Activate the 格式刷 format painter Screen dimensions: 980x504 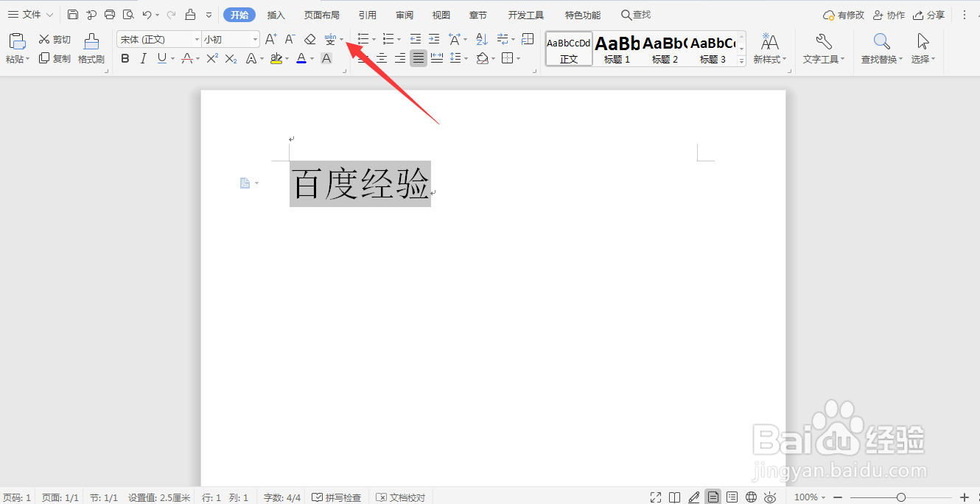(91, 49)
